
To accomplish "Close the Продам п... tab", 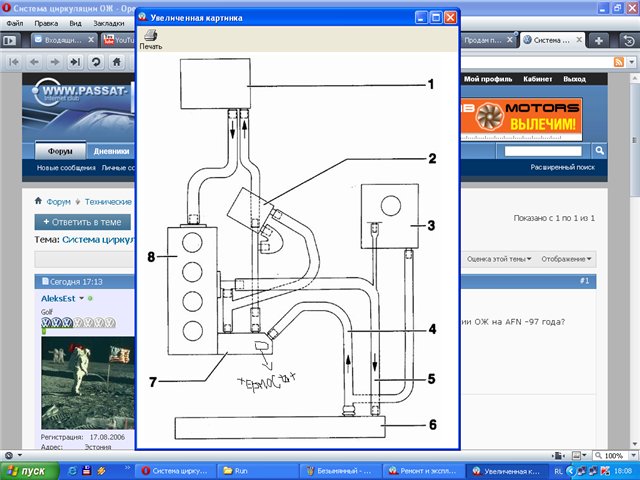I will pyautogui.click(x=509, y=40).
